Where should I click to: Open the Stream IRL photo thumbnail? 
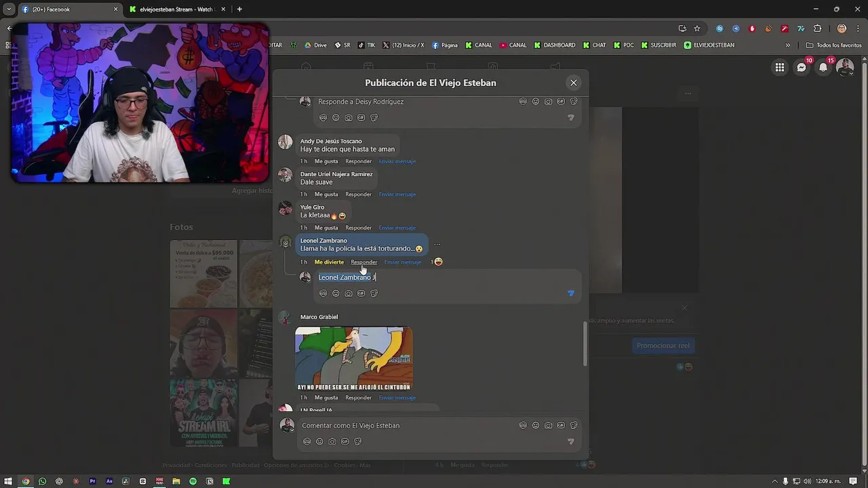[203, 412]
